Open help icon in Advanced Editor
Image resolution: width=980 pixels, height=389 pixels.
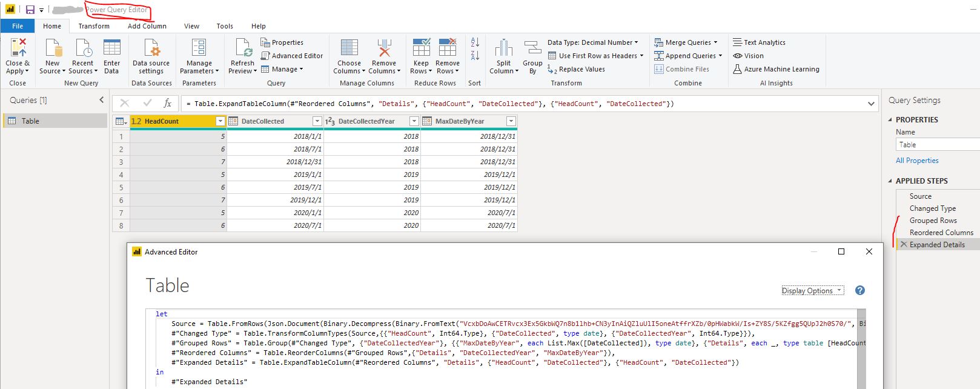point(860,290)
